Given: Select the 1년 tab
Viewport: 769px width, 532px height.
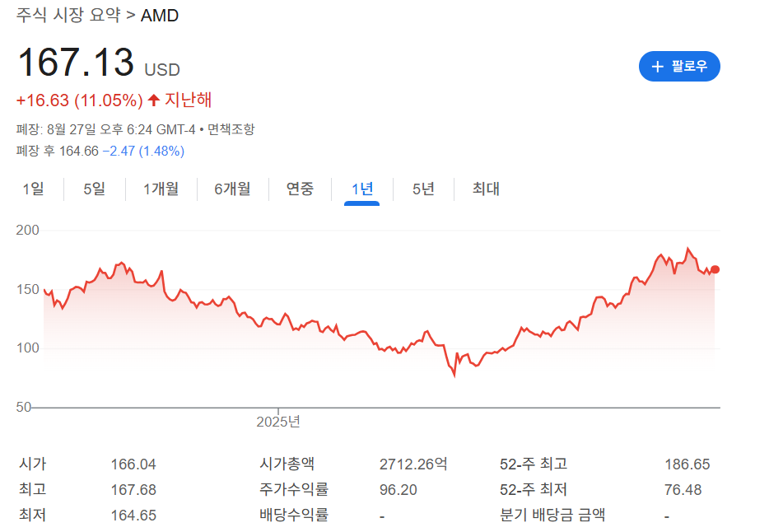Looking at the screenshot, I should 362,189.
